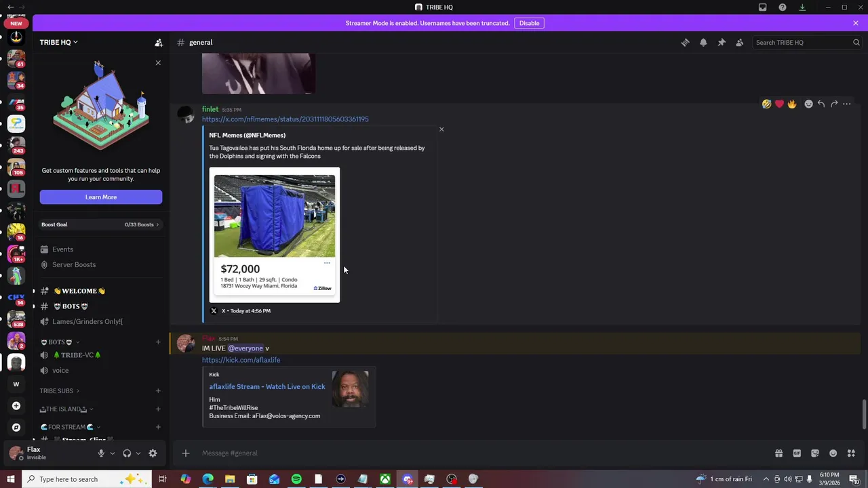Open the emoji picker in message bar
The height and width of the screenshot is (488, 868).
833,453
